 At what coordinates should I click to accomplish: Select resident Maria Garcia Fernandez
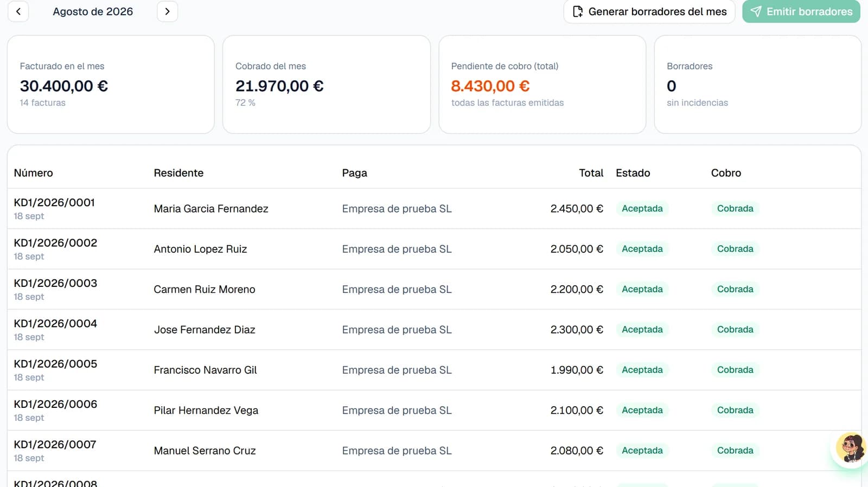coord(211,209)
